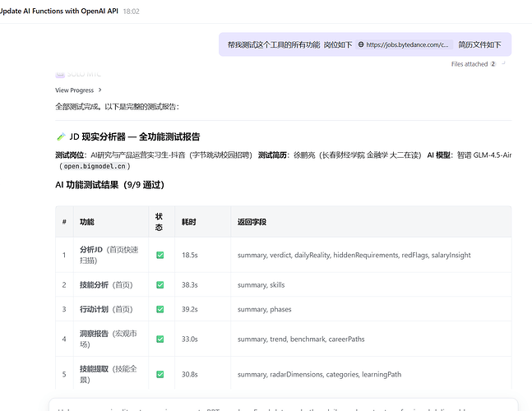Click green check mark for 洞察报告 row
This screenshot has width=532, height=411.
tap(160, 339)
